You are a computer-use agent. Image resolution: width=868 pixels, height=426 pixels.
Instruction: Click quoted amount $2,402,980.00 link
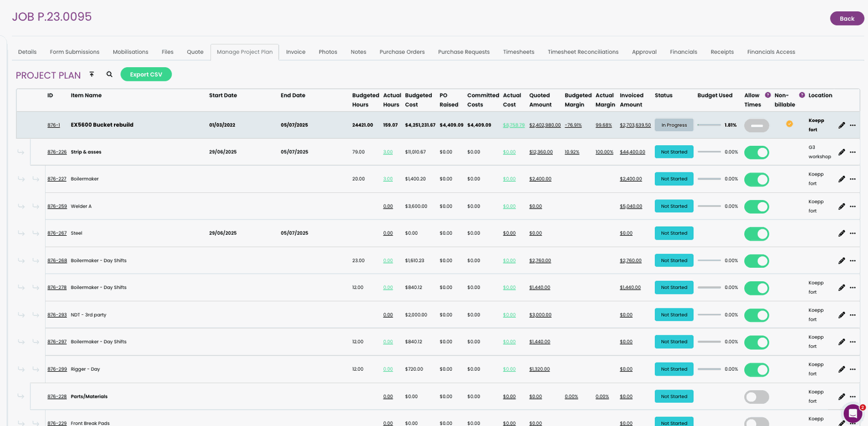point(545,125)
